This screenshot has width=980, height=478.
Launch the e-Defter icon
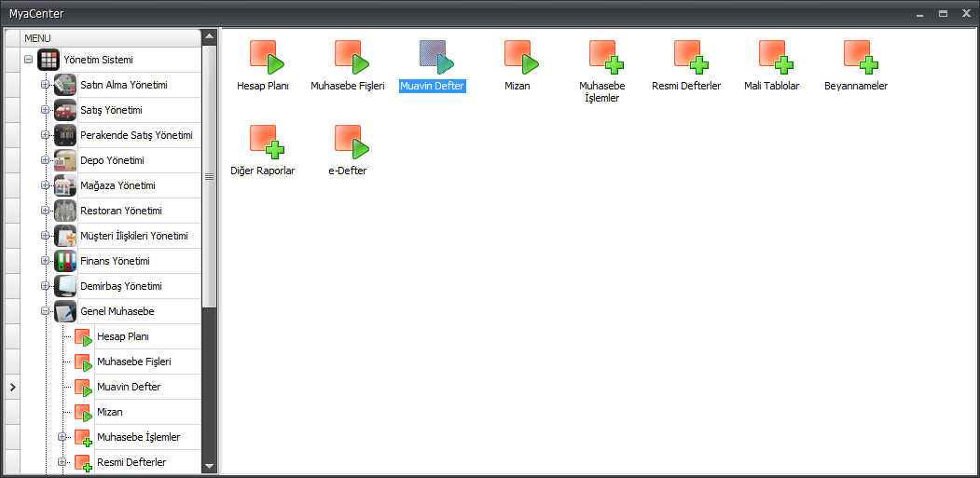pos(352,142)
